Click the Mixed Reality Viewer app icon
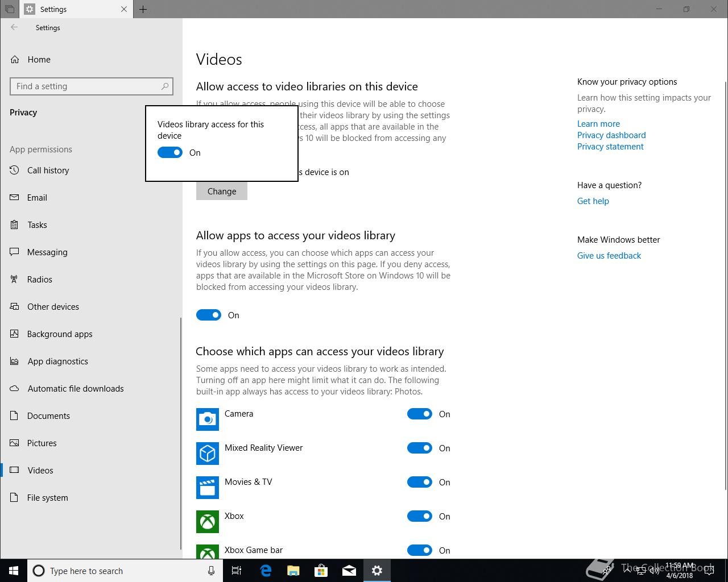This screenshot has width=728, height=582. 208,454
